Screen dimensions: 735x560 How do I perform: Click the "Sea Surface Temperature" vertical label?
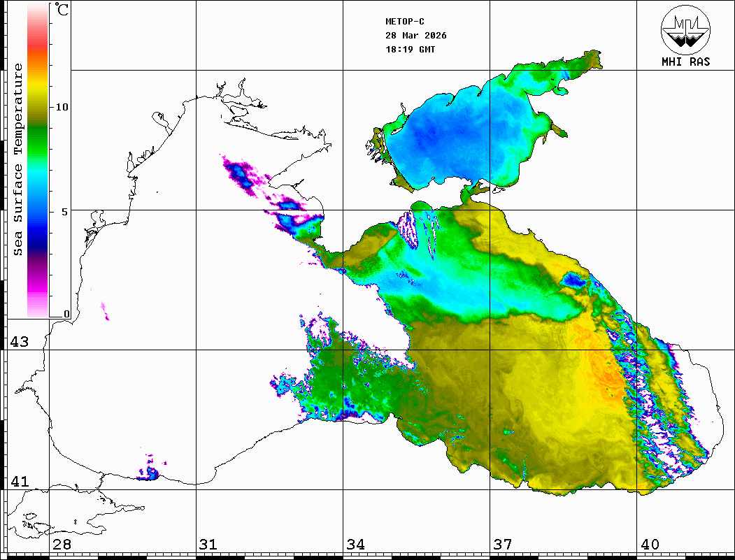point(19,159)
